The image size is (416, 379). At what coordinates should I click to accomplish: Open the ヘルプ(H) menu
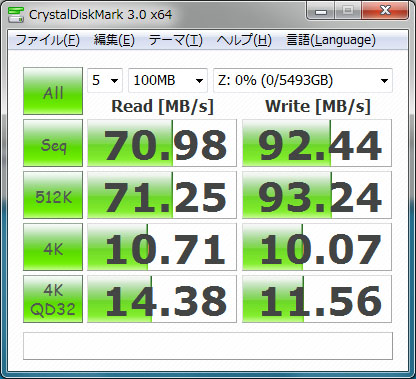[244, 40]
